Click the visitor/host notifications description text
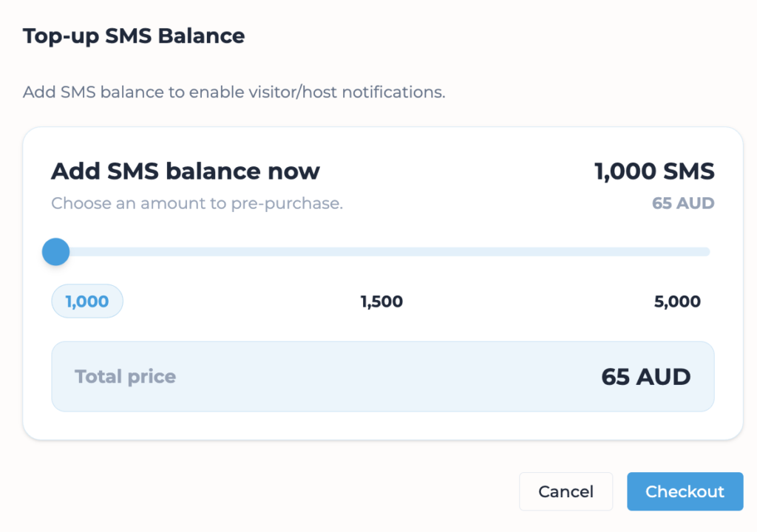This screenshot has width=757, height=532. pyautogui.click(x=234, y=93)
